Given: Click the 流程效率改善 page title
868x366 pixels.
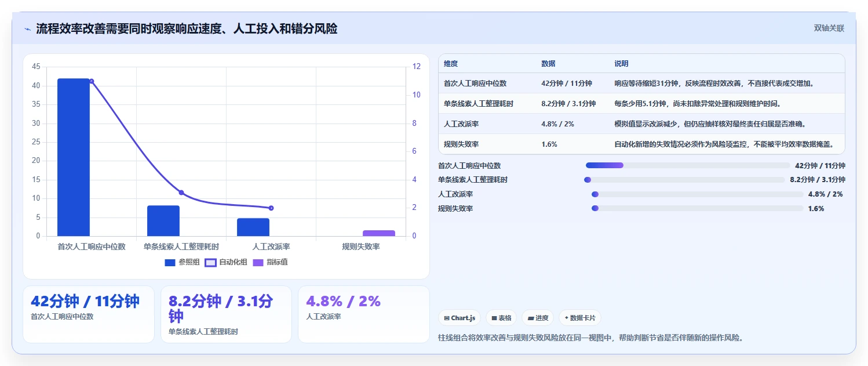Looking at the screenshot, I should (187, 28).
